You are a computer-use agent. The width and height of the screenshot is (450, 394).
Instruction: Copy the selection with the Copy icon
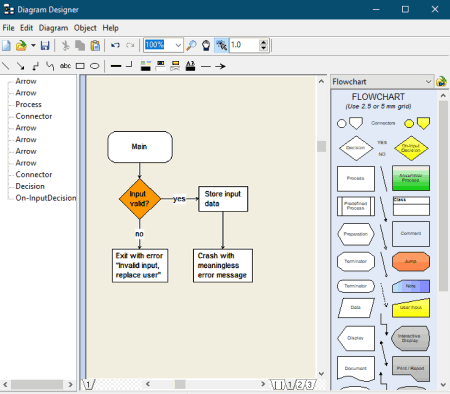tap(80, 45)
